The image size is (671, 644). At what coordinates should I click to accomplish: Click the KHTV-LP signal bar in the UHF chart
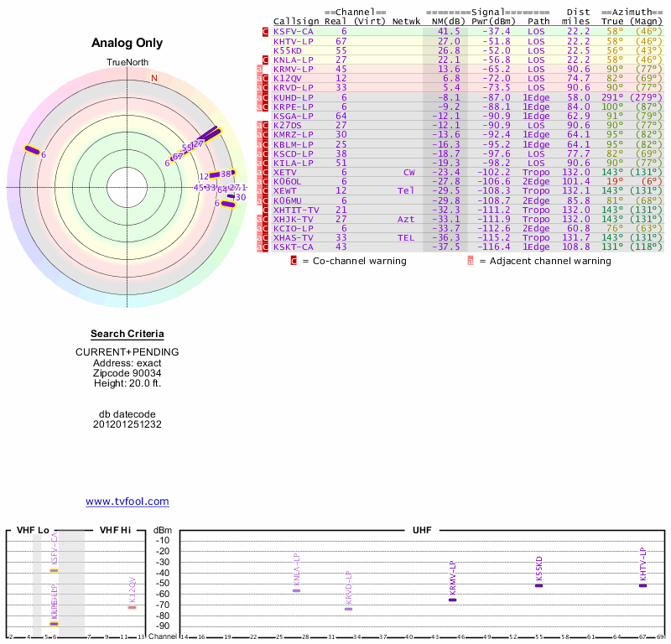[642, 584]
